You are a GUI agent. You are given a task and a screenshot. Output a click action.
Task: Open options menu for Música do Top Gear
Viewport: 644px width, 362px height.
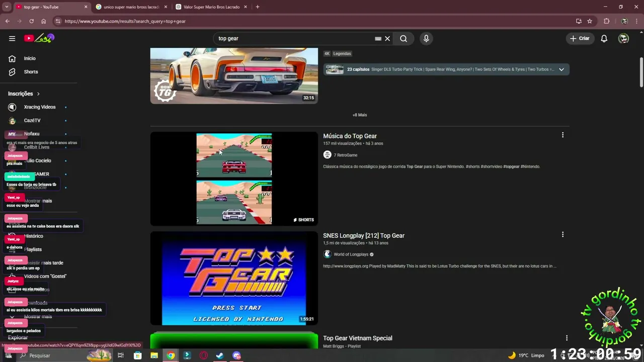pos(562,135)
